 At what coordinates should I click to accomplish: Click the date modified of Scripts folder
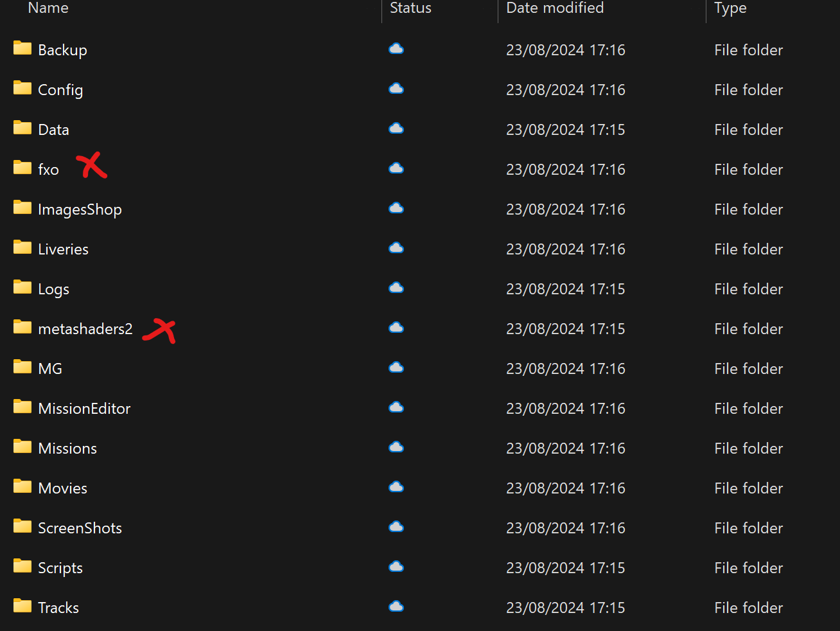pos(566,568)
